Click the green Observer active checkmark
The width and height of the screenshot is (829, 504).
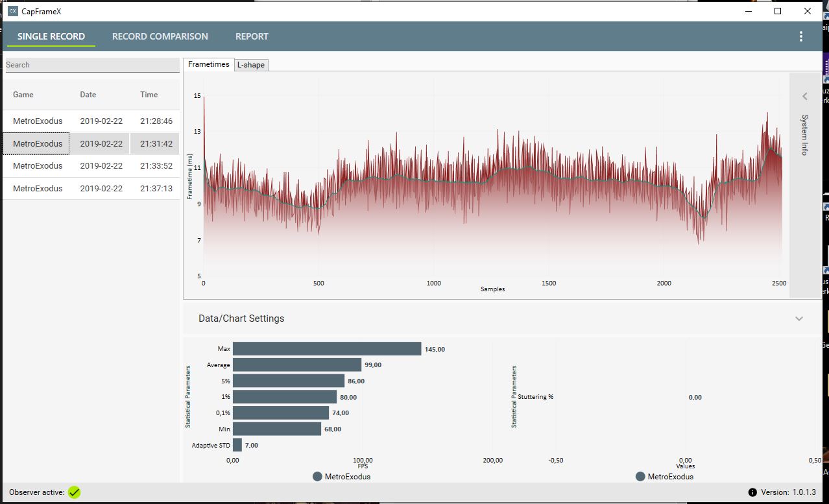click(75, 492)
